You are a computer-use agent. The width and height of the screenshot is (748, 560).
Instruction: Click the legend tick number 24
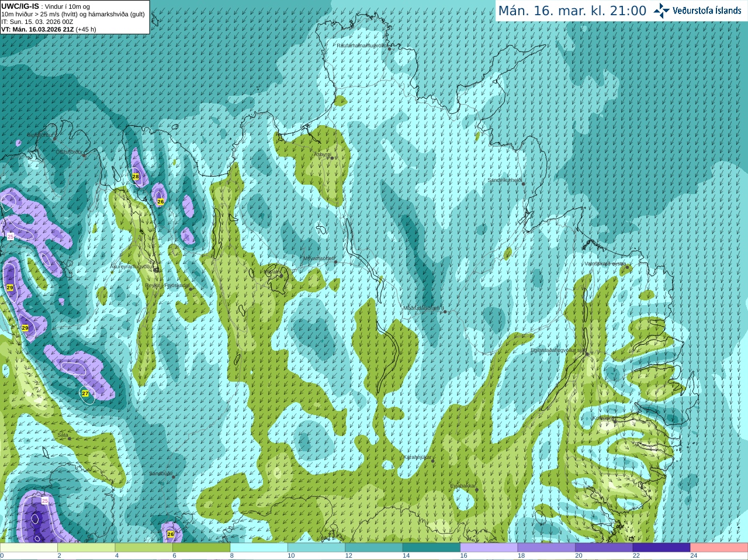(694, 556)
